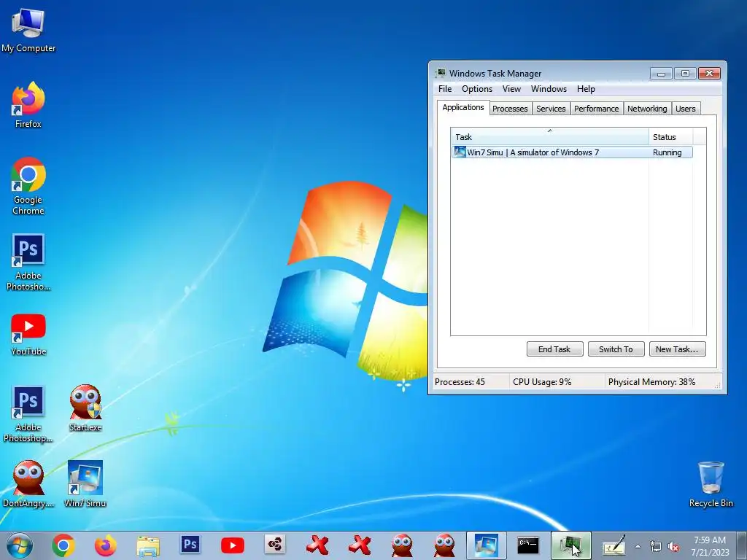Open the taskbar clock and date
Viewport: 747px width, 560px height.
pyautogui.click(x=710, y=546)
